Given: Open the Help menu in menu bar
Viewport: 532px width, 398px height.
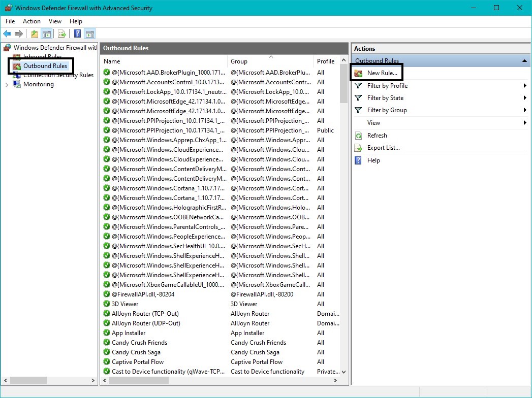Looking at the screenshot, I should coord(76,21).
